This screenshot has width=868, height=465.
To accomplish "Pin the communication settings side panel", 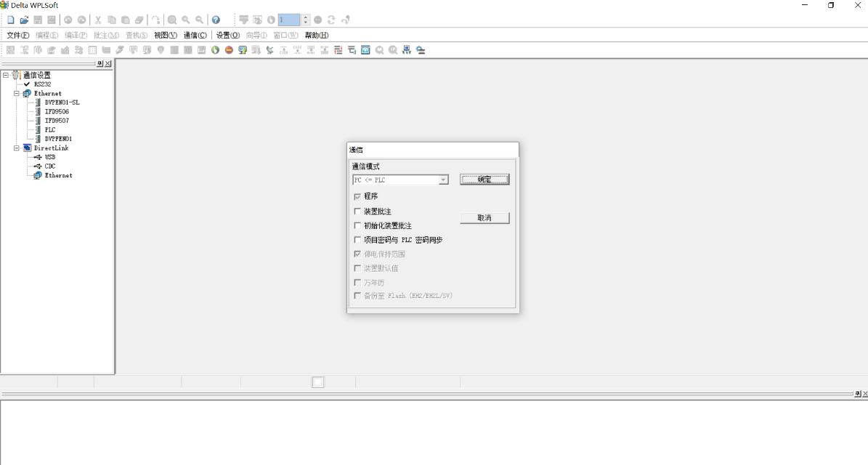I will tap(100, 64).
